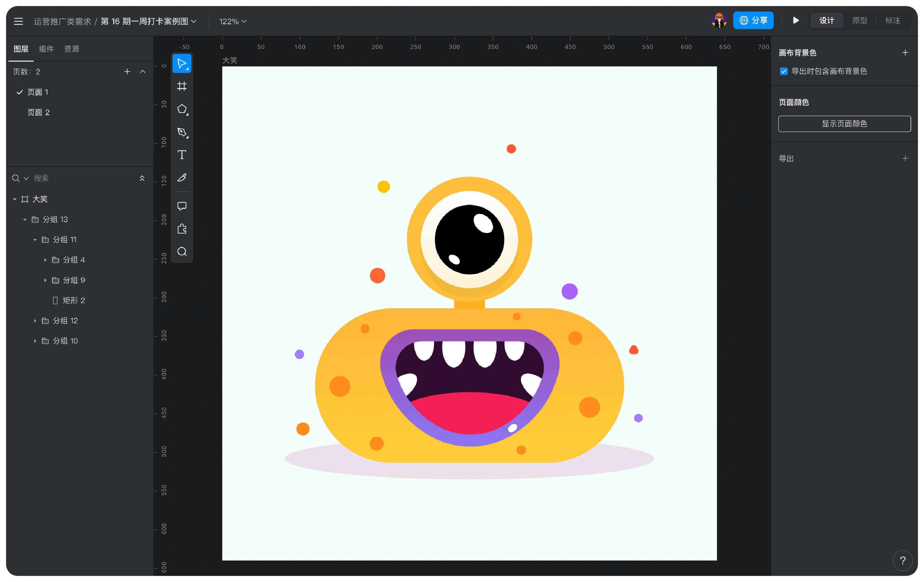Image resolution: width=924 pixels, height=582 pixels.
Task: Switch to the 组件 tab
Action: coord(46,49)
